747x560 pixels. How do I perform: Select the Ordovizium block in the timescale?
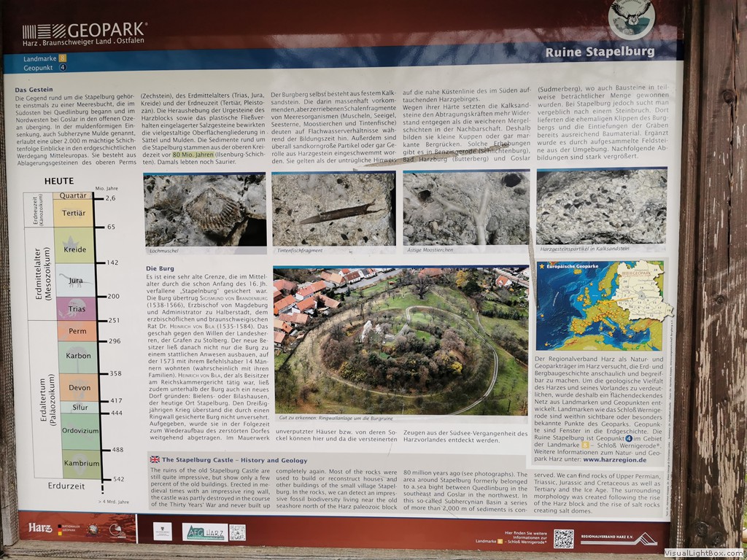pyautogui.click(x=80, y=432)
